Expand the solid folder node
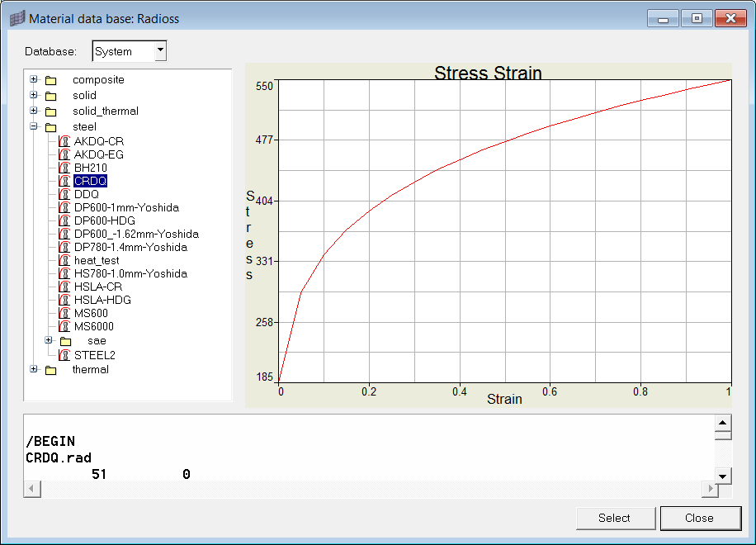Image resolution: width=756 pixels, height=545 pixels. click(33, 95)
